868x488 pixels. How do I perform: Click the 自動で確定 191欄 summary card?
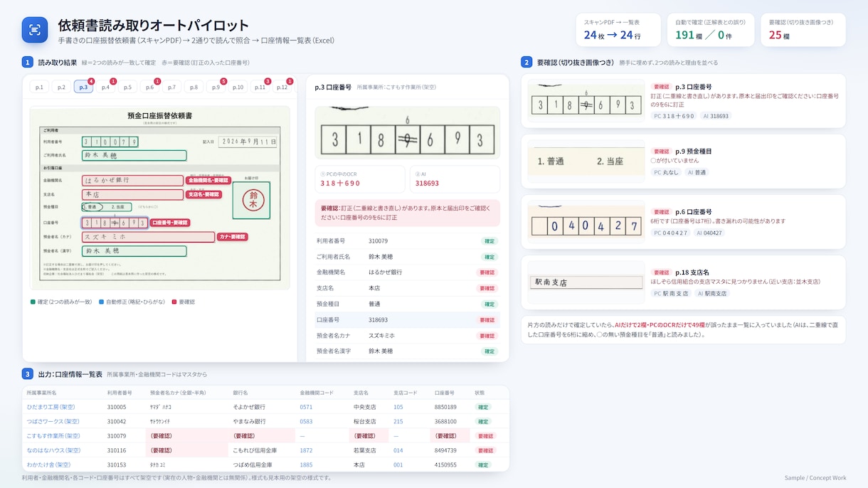pos(711,30)
